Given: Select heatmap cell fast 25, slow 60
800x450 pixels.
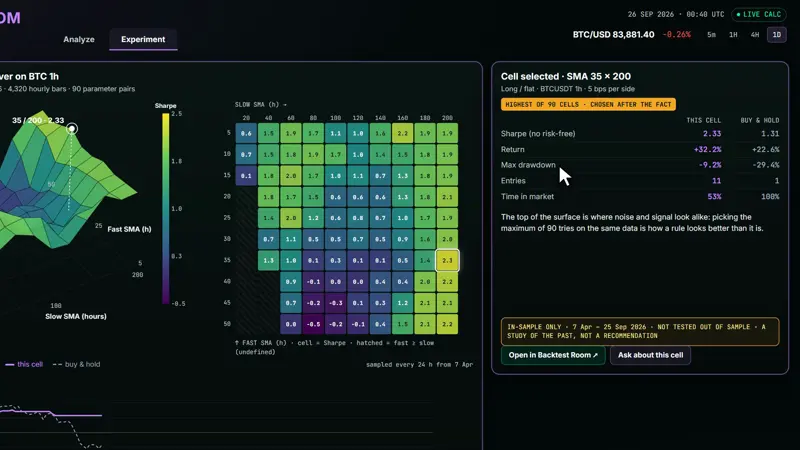Looking at the screenshot, I should 291,218.
